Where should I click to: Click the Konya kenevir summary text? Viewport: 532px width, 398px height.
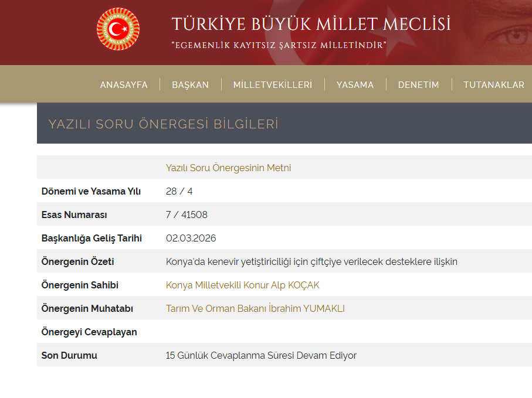(x=311, y=261)
